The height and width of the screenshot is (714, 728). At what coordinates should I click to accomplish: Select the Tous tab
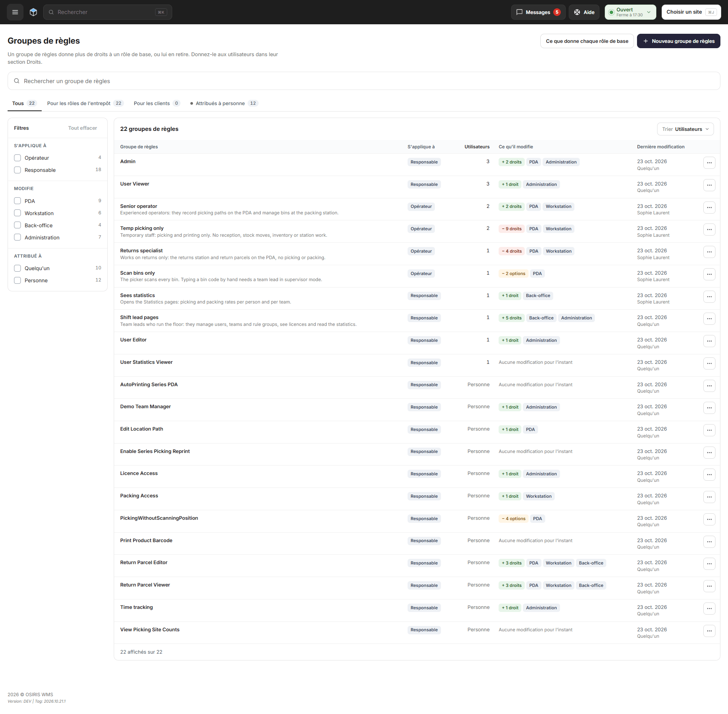pyautogui.click(x=24, y=103)
